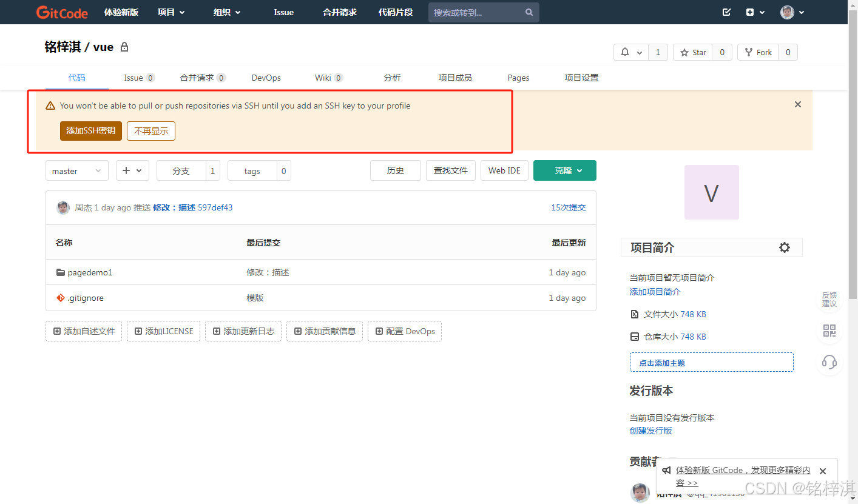
Task: Switch to the Issue tab
Action: (x=140, y=78)
